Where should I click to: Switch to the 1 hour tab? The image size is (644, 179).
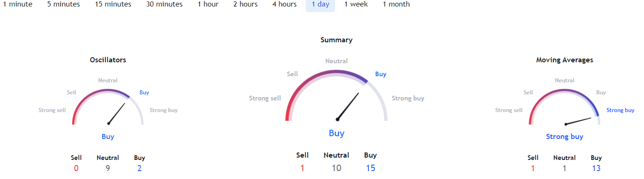click(208, 4)
